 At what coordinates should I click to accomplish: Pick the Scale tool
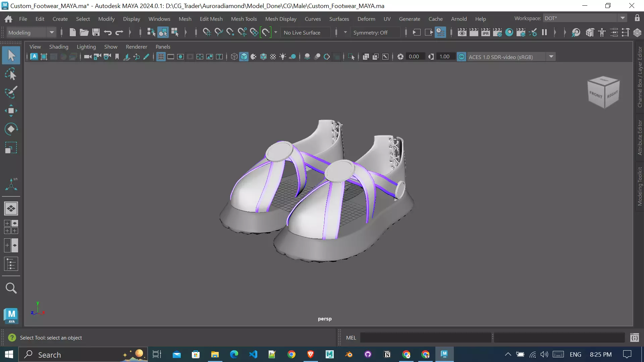(11, 147)
